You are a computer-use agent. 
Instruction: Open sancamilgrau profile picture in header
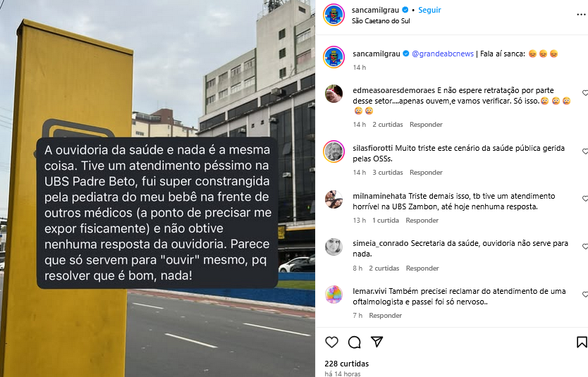click(333, 15)
